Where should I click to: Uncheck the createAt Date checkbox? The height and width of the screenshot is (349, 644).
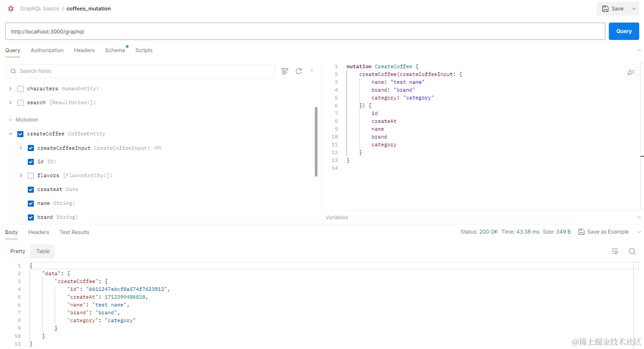pos(31,190)
